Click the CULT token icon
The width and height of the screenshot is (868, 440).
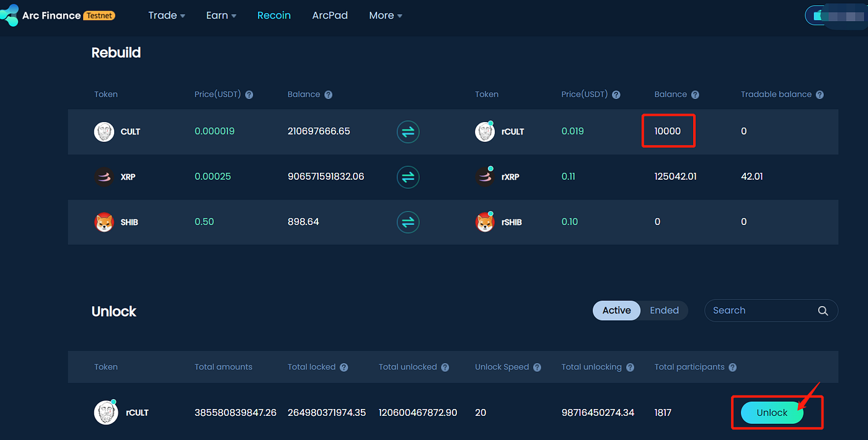[104, 131]
